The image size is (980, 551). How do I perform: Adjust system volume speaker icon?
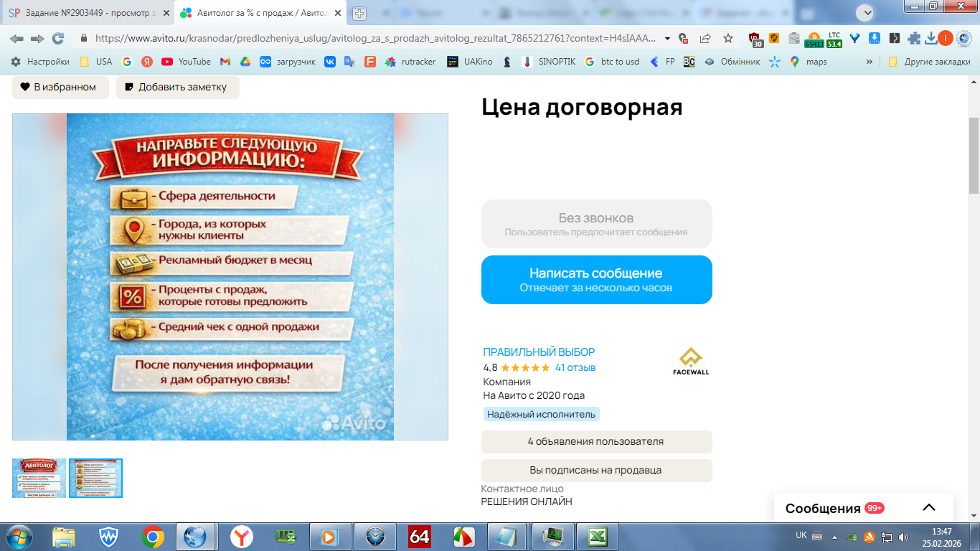(x=903, y=537)
